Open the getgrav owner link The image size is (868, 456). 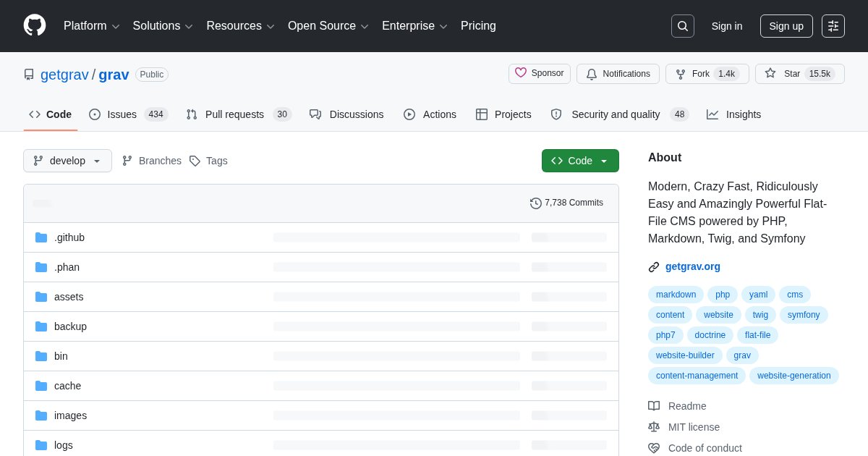click(64, 75)
